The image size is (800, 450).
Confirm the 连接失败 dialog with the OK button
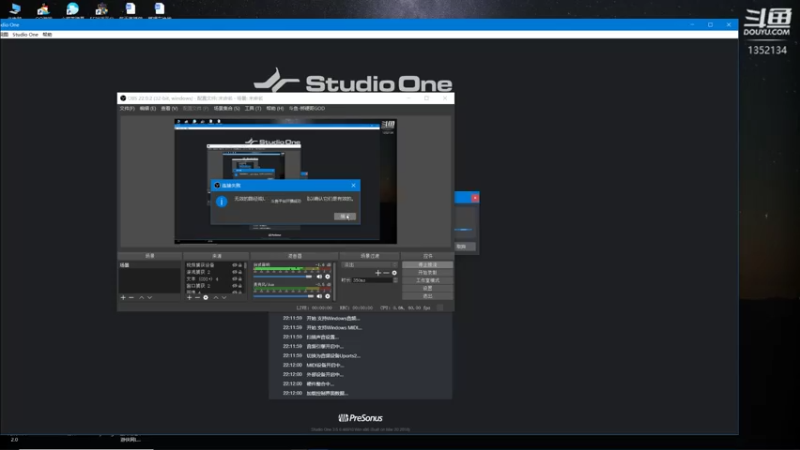click(345, 217)
